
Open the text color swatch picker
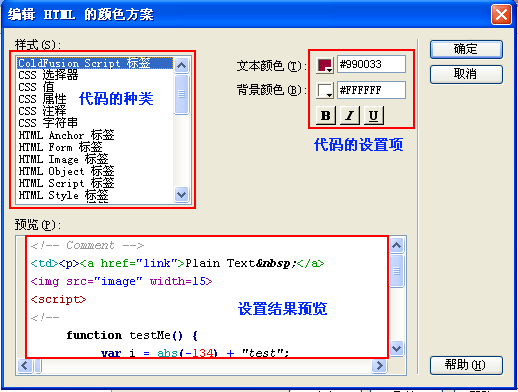(325, 65)
